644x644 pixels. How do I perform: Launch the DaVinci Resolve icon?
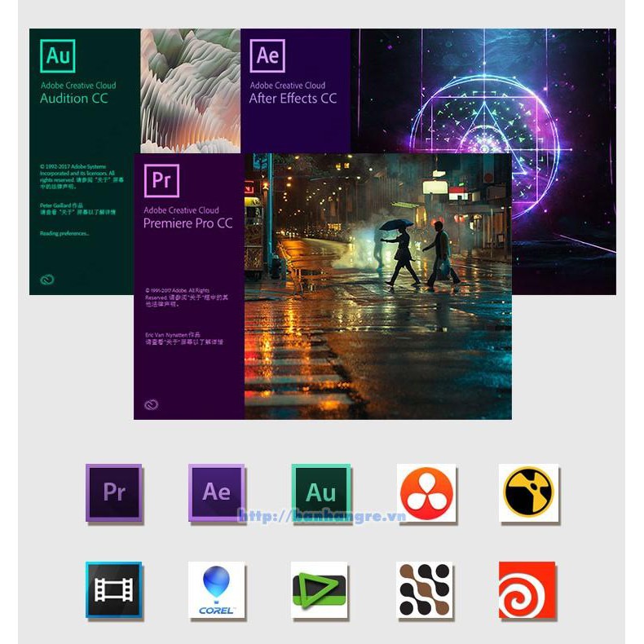pos(426,492)
